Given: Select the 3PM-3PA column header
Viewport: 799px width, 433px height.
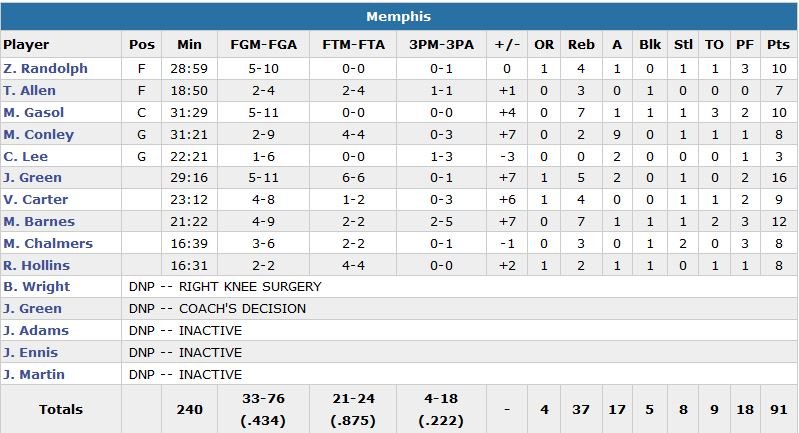Looking at the screenshot, I should pyautogui.click(x=441, y=45).
